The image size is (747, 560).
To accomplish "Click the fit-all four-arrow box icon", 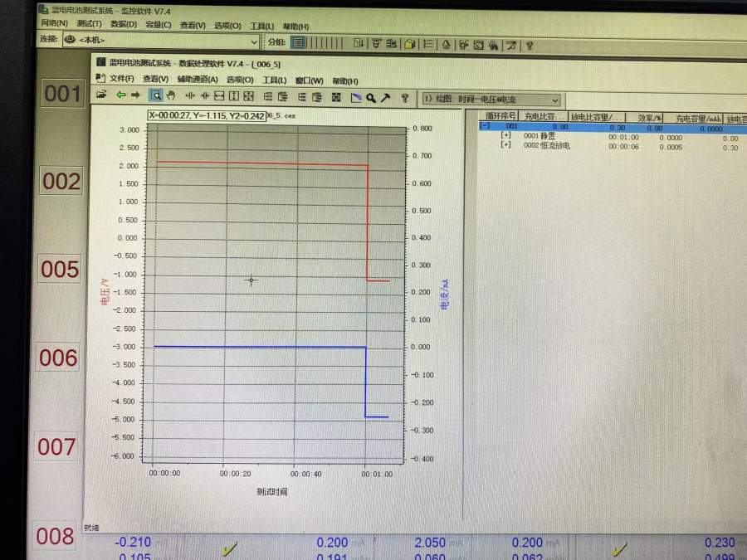I will click(249, 96).
